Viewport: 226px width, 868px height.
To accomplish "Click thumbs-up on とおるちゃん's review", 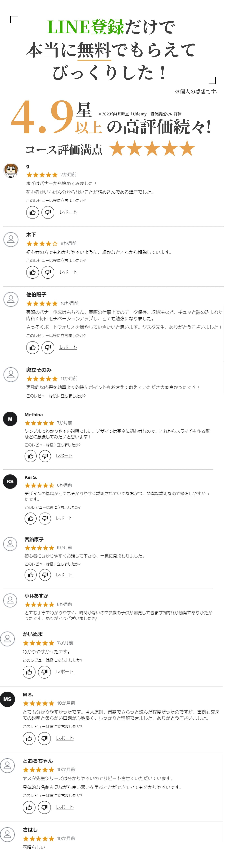I will 29,807.
